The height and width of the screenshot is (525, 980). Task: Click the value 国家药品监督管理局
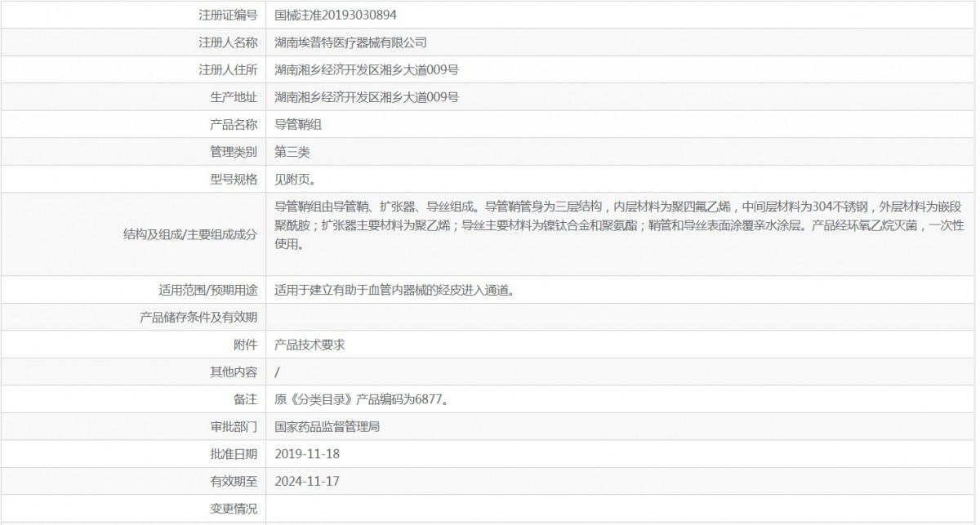327,426
